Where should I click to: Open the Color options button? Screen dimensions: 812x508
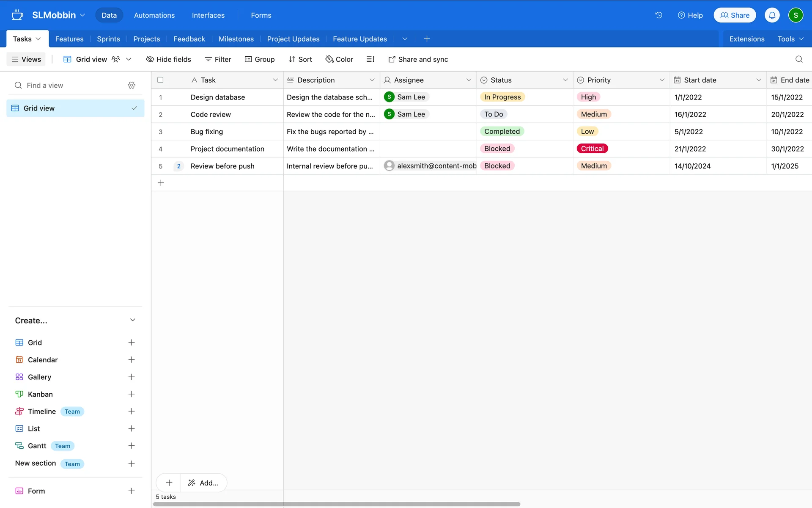point(339,59)
